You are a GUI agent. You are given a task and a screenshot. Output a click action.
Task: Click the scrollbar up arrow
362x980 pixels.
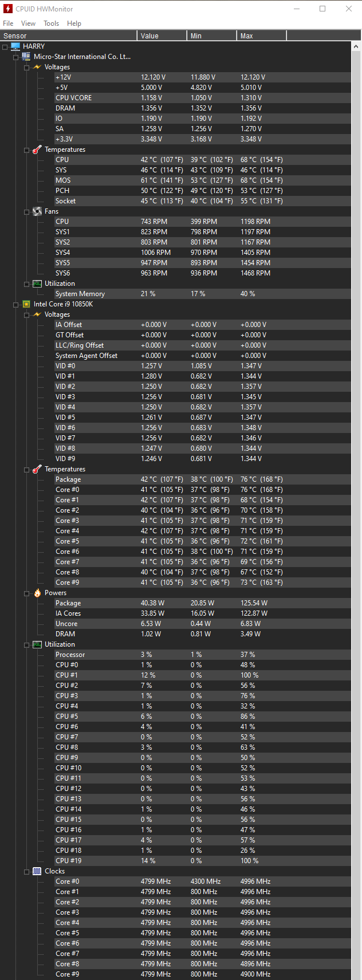(x=356, y=46)
